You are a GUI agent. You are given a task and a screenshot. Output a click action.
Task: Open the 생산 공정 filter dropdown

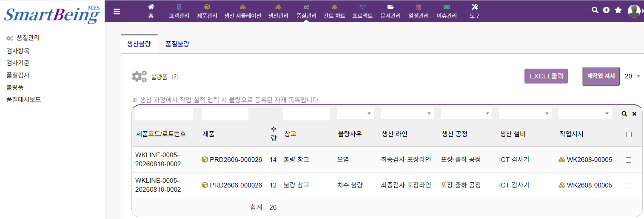pyautogui.click(x=466, y=114)
